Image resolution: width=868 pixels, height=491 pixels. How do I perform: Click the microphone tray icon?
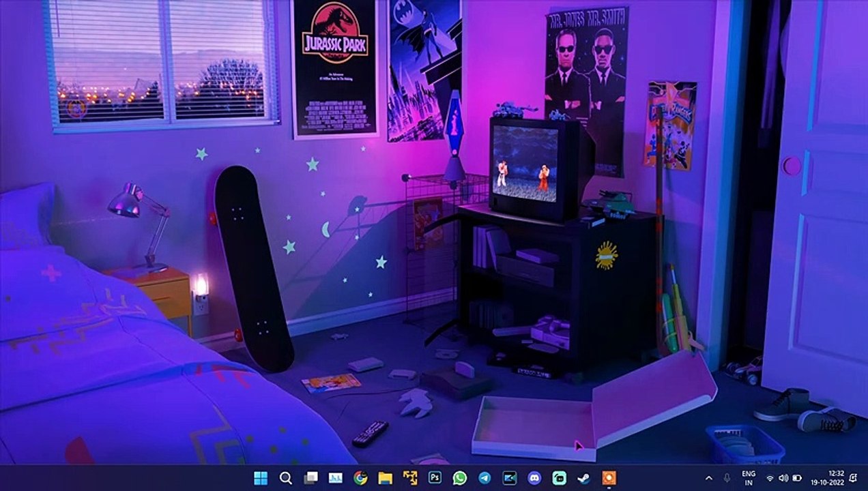click(727, 478)
